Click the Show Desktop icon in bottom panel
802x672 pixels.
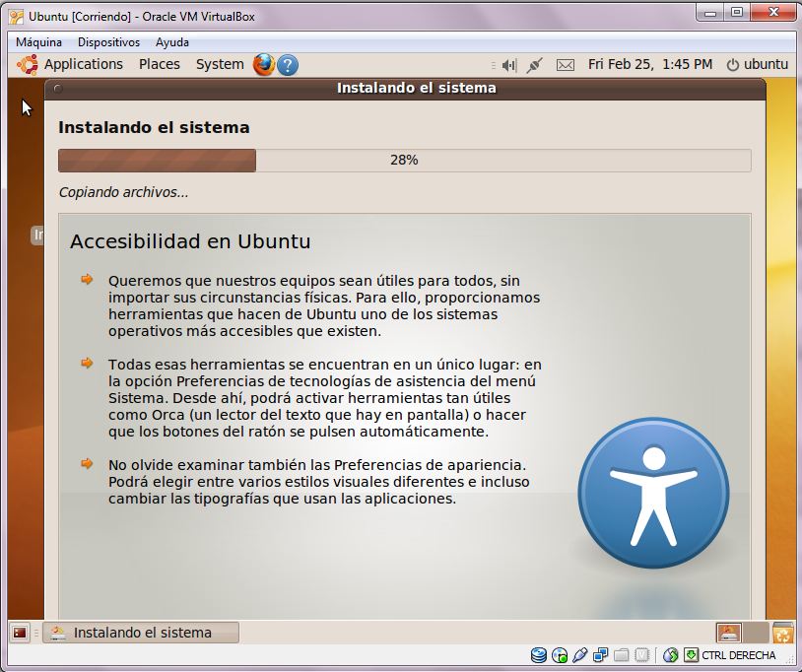coord(20,633)
